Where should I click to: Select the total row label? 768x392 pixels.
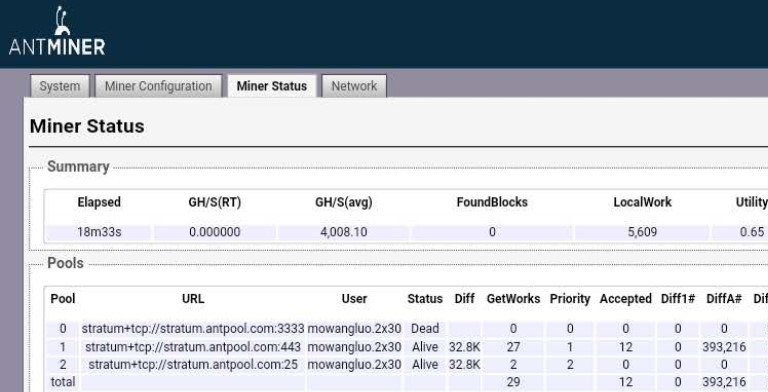pos(63,382)
